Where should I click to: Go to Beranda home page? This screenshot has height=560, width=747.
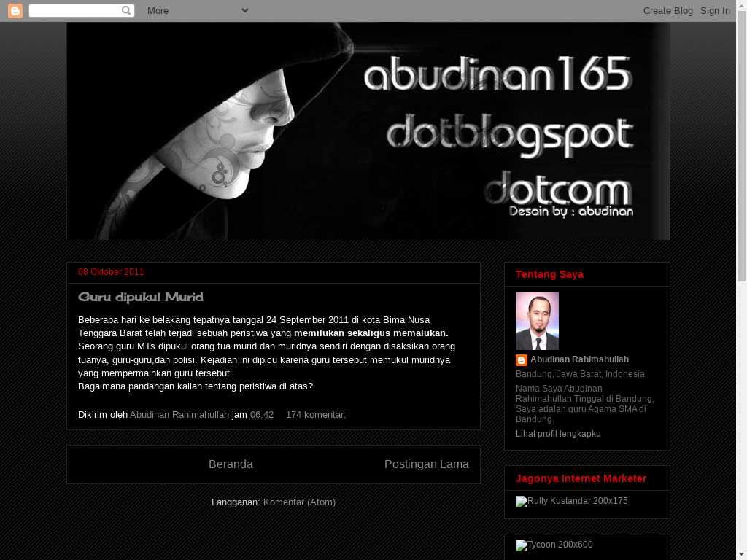click(x=231, y=464)
